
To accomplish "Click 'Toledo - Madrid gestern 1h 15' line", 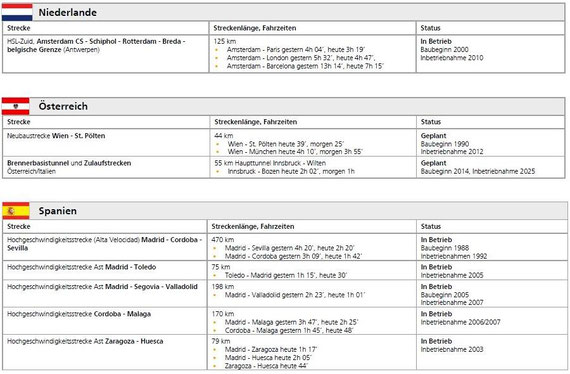I will [x=286, y=276].
